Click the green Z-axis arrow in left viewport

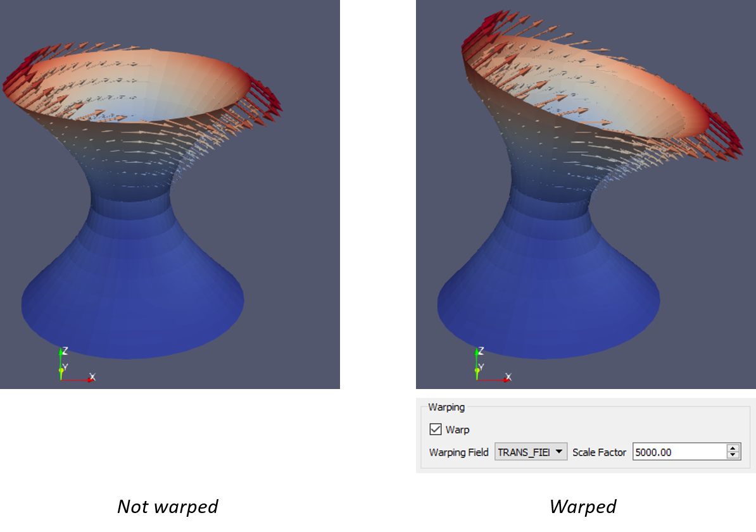(61, 352)
